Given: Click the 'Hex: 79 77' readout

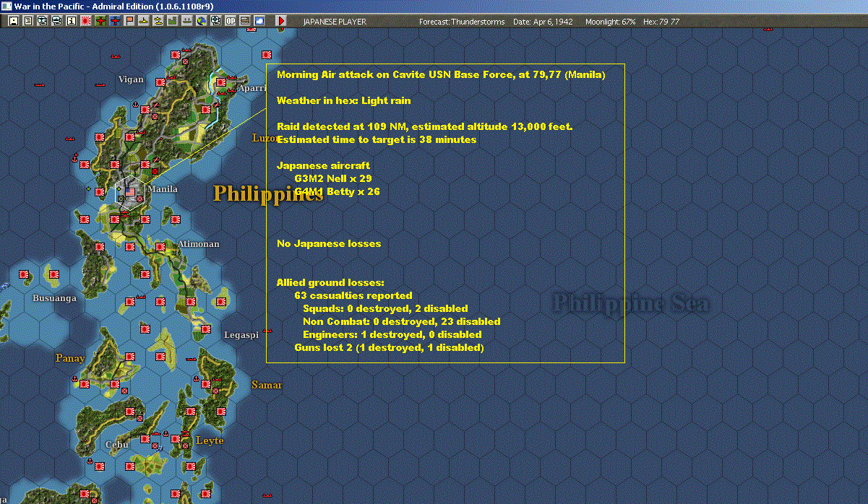Looking at the screenshot, I should [x=660, y=22].
